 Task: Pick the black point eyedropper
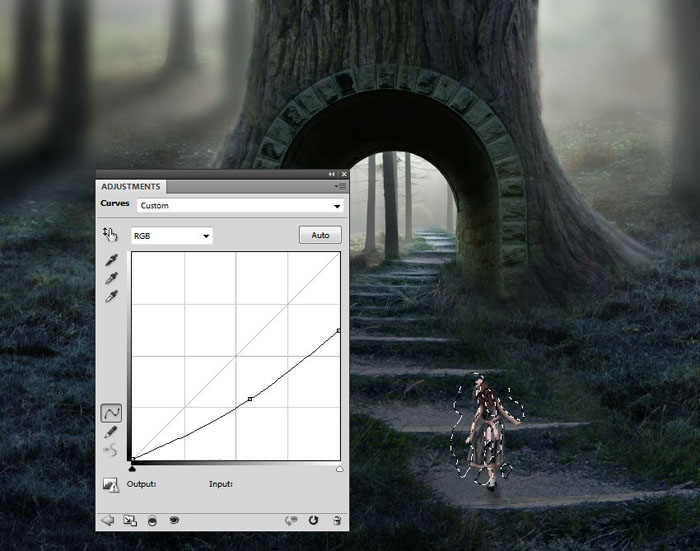[111, 260]
